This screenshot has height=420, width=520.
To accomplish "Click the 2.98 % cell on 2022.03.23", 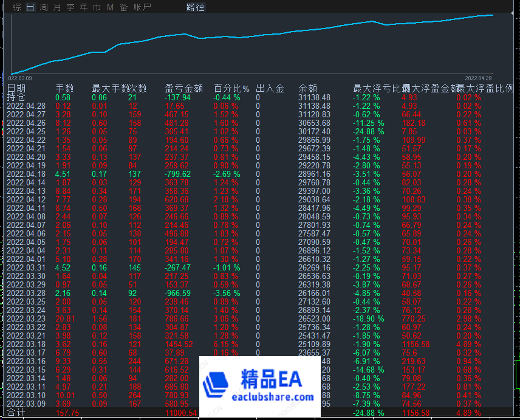I will pos(468,319).
